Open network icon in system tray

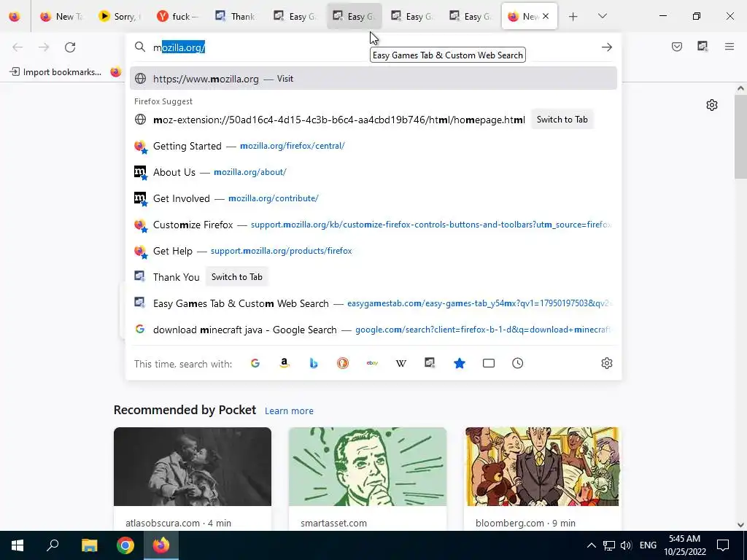tap(609, 545)
